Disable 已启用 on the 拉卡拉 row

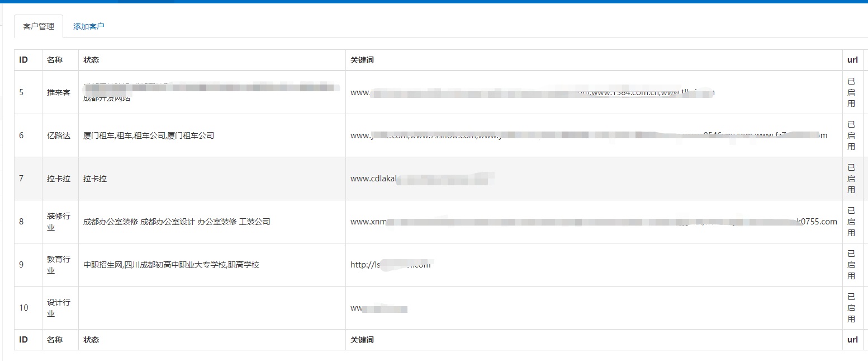click(x=852, y=178)
